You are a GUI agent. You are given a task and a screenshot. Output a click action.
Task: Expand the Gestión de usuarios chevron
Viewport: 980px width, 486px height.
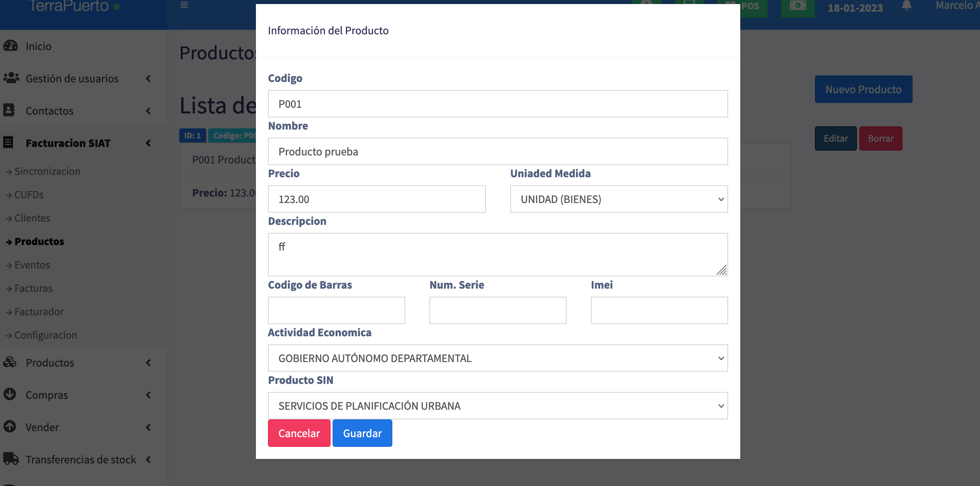149,78
